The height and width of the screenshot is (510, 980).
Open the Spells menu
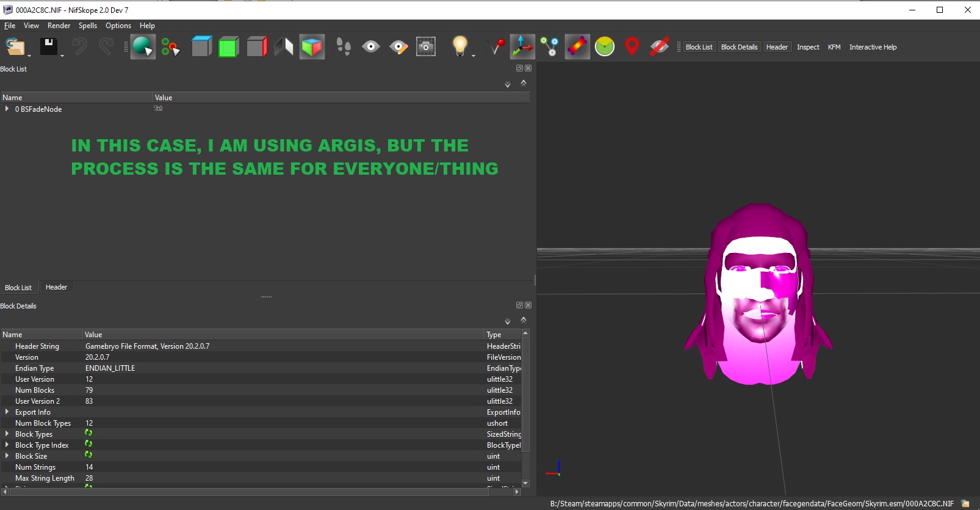coord(88,26)
